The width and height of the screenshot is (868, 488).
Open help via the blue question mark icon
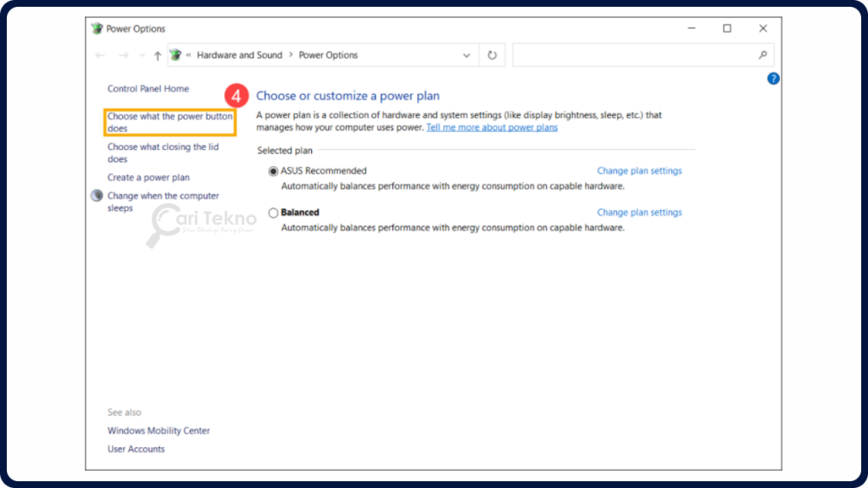772,78
